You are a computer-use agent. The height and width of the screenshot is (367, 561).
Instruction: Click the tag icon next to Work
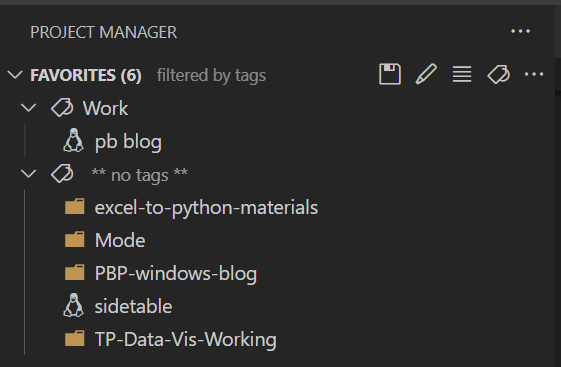[x=62, y=108]
